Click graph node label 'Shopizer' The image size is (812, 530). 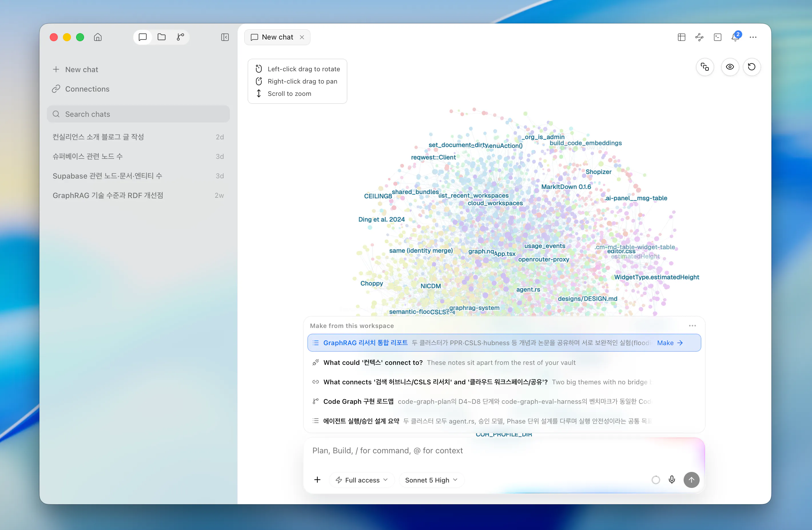[x=598, y=171]
